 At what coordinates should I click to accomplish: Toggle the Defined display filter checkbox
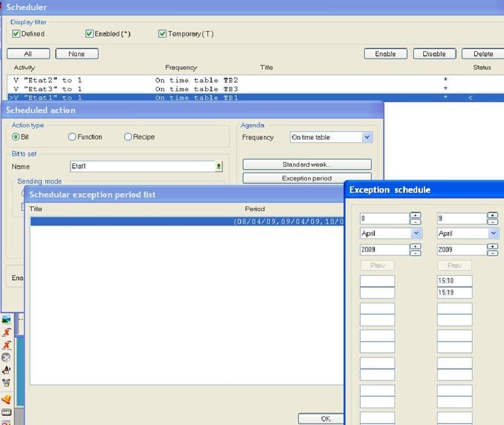click(x=16, y=34)
